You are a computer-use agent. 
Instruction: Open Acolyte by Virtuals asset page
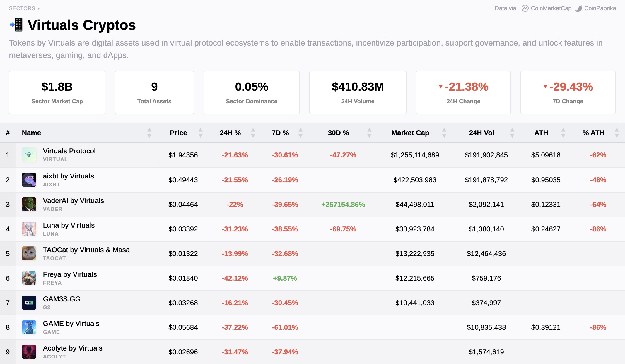(x=73, y=348)
